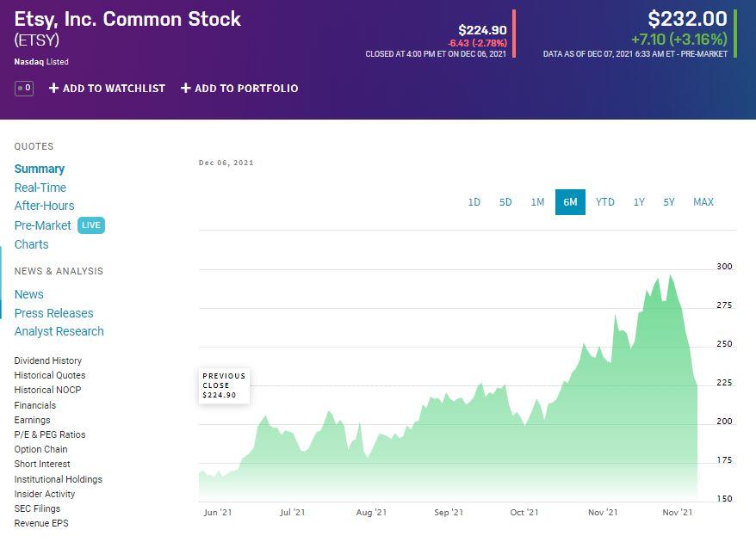Open the Financials page
The width and height of the screenshot is (756, 542).
click(35, 405)
